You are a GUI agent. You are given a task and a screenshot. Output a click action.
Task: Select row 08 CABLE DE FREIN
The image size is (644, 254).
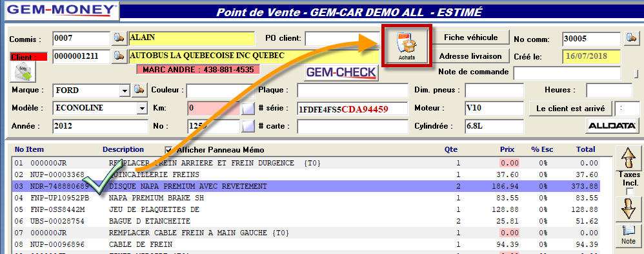[307, 244]
